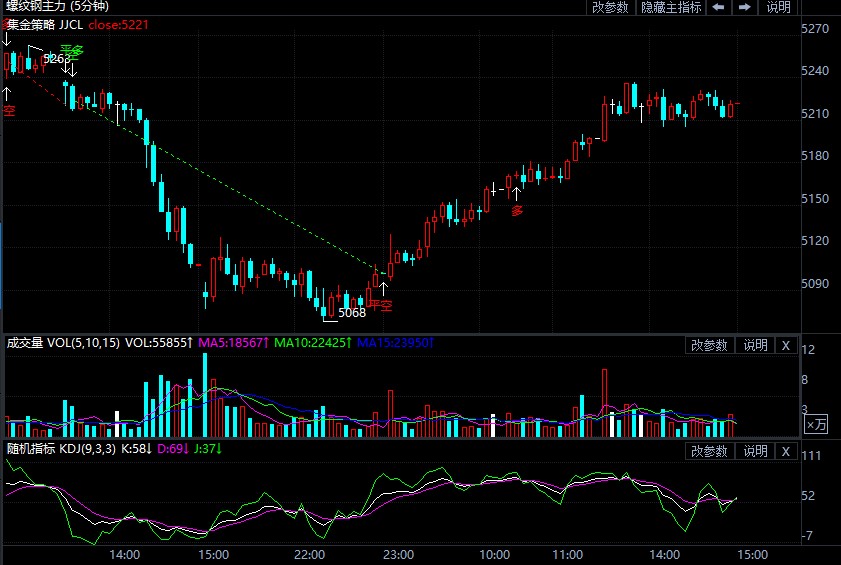Image resolution: width=841 pixels, height=565 pixels.
Task: Toggle 隐藏主指标 to hide main indicator
Action: click(x=671, y=7)
